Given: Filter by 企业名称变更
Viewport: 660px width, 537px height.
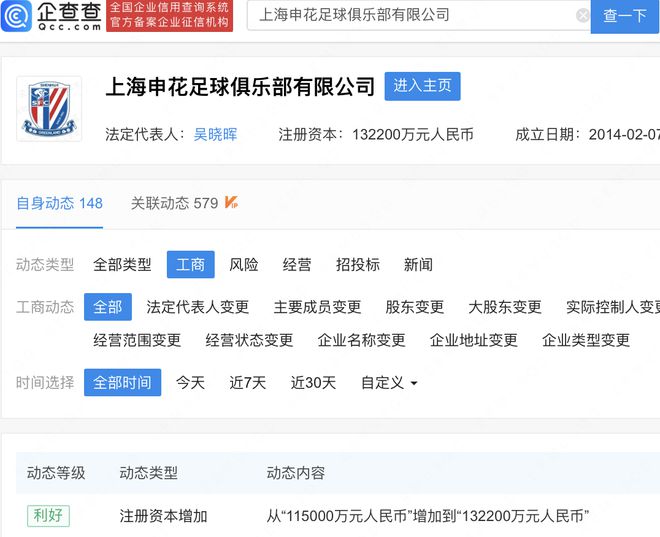Looking at the screenshot, I should (362, 340).
